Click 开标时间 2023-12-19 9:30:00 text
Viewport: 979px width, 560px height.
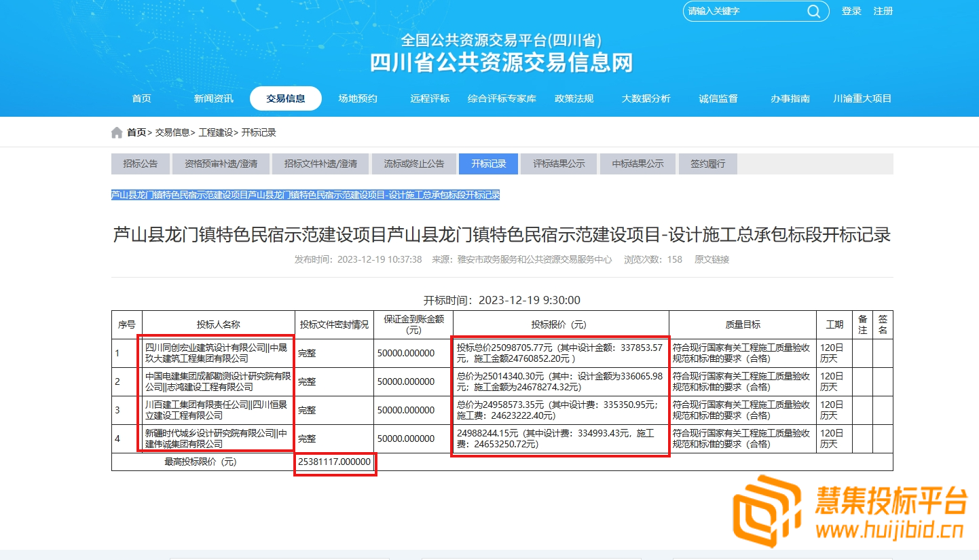point(502,300)
